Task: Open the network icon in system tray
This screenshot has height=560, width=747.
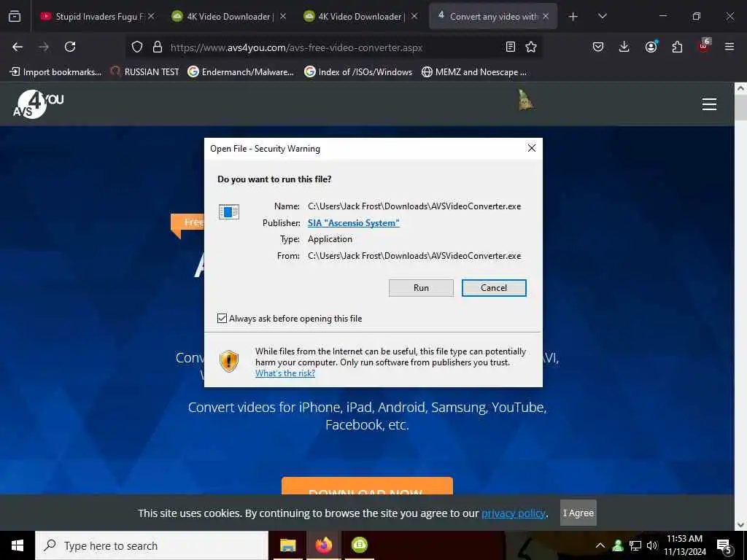Action: click(635, 545)
